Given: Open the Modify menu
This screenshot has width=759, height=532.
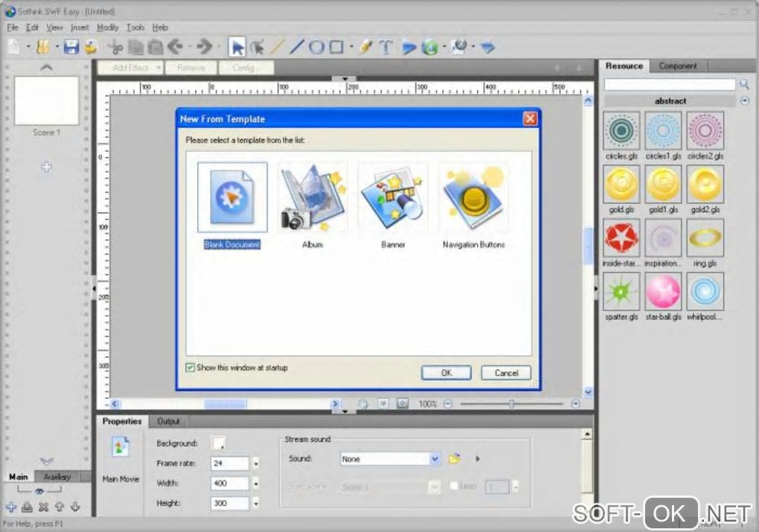Looking at the screenshot, I should [x=107, y=28].
